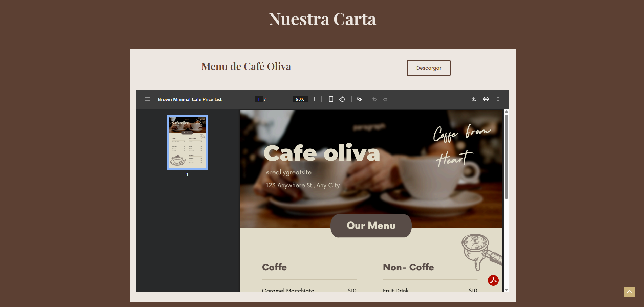Viewport: 644px width, 307px height.
Task: Click the fit to page icon
Action: pyautogui.click(x=331, y=99)
